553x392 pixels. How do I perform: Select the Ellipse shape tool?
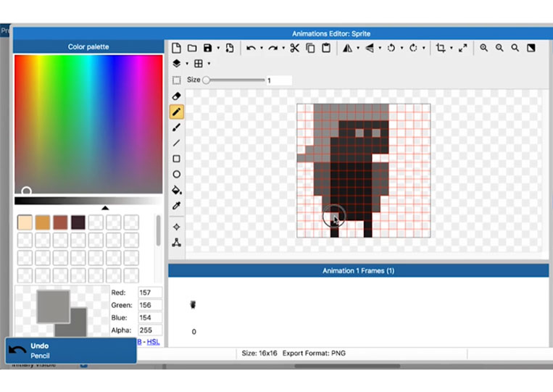(x=177, y=174)
